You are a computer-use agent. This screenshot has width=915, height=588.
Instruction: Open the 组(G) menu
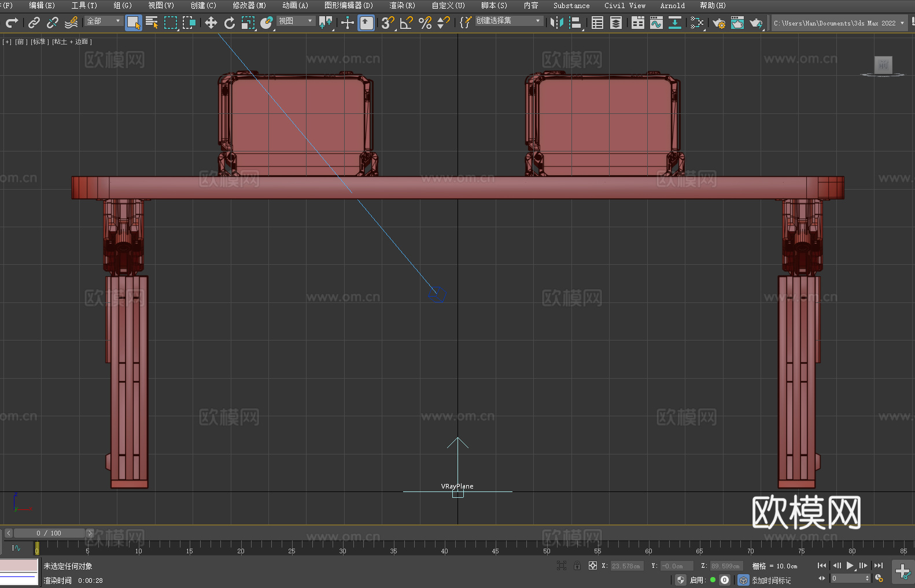click(123, 6)
